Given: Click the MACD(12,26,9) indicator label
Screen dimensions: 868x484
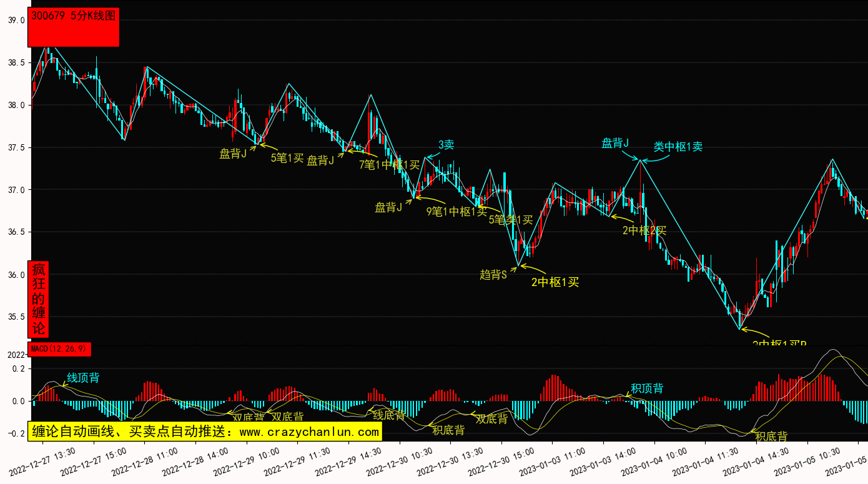Looking at the screenshot, I should coord(60,349).
